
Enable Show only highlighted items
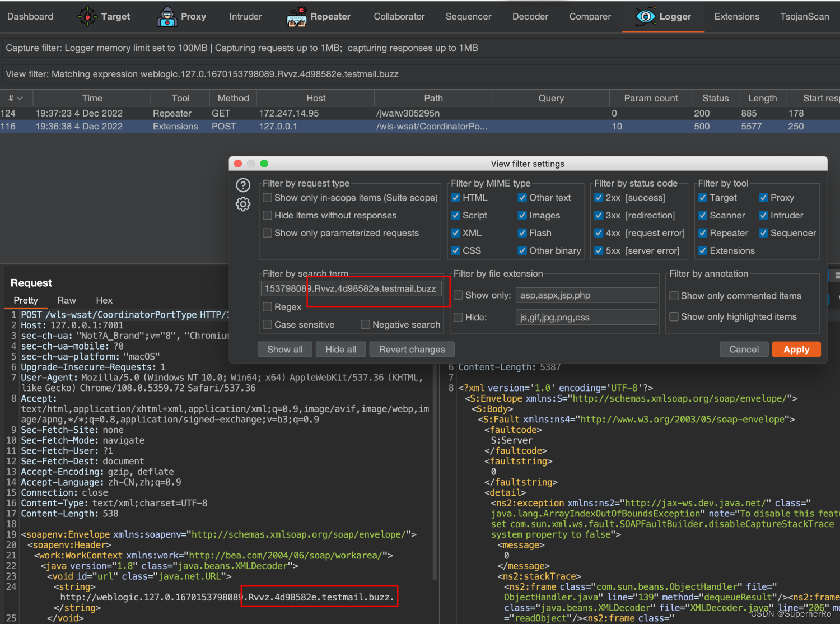pos(674,316)
